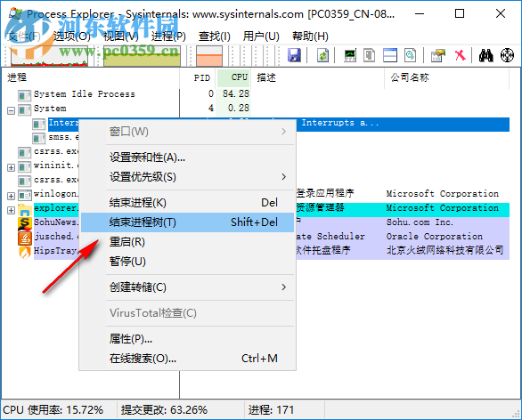522x420 pixels.
Task: Click the smss.exe process icon
Action: point(39,138)
